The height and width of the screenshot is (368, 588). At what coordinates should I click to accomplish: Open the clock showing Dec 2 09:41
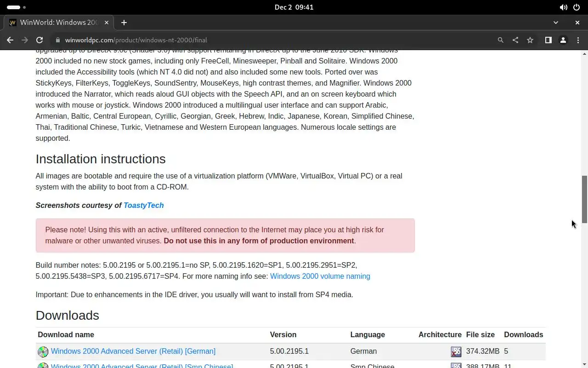294,7
